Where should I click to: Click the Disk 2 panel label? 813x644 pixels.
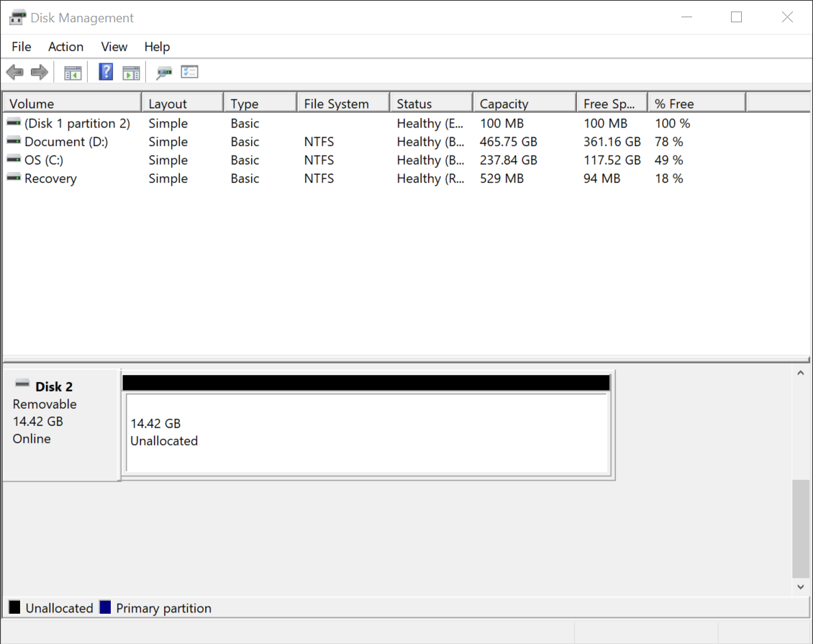click(52, 386)
